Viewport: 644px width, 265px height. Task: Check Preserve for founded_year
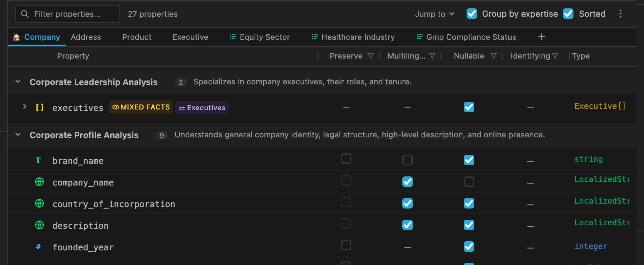346,245
